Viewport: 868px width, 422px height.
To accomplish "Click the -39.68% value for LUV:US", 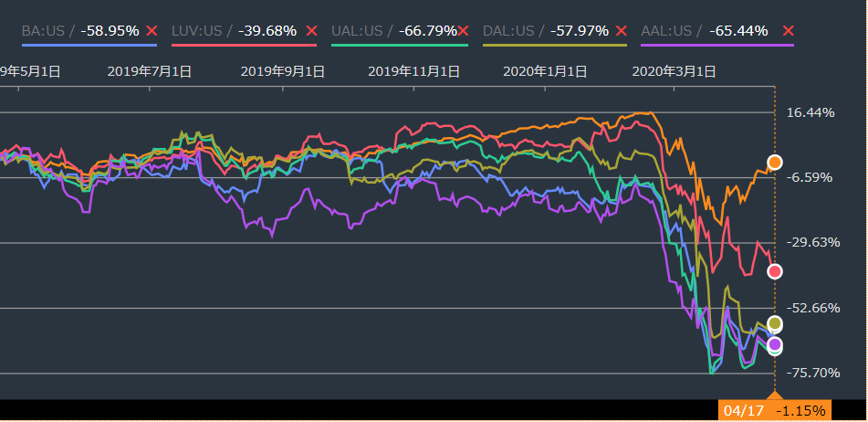I will 267,31.
